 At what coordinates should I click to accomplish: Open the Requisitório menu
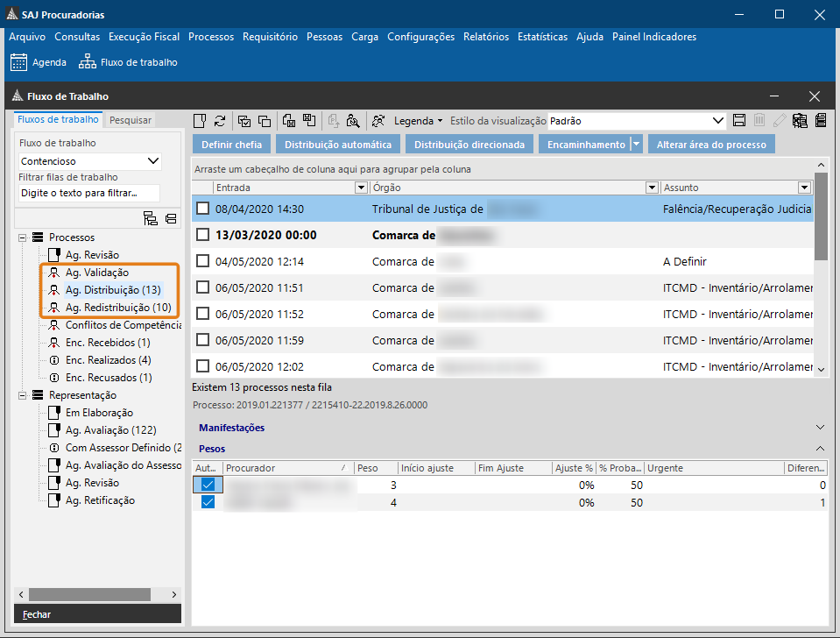click(270, 37)
